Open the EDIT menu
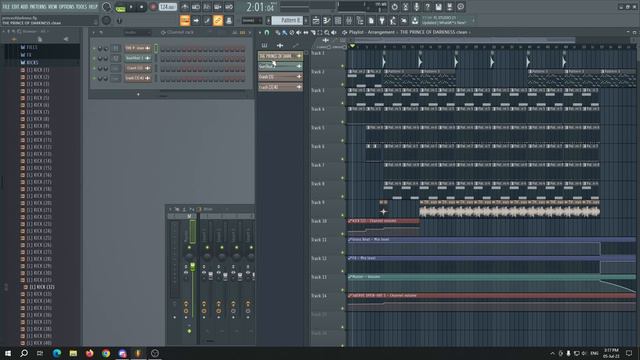The width and height of the screenshot is (640, 360). click(x=15, y=7)
